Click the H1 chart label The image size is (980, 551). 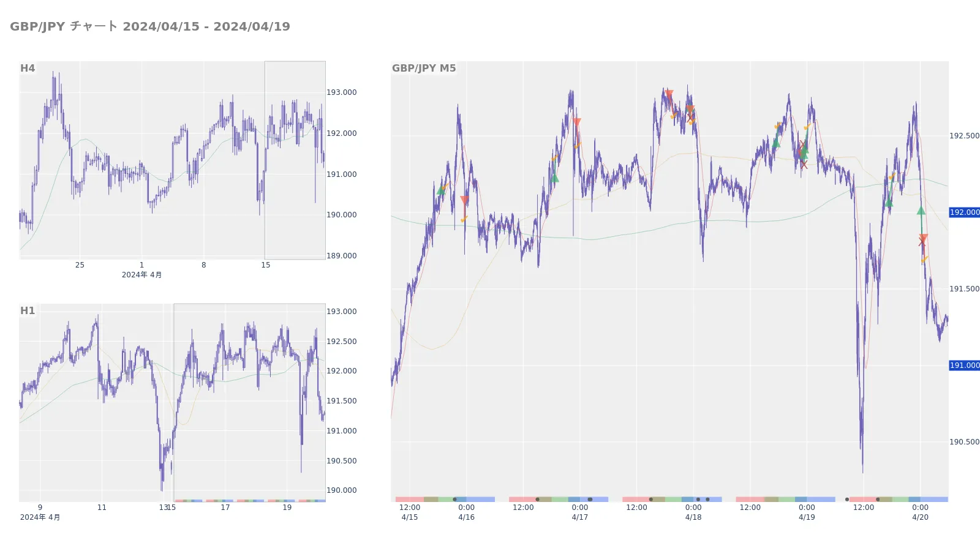28,310
